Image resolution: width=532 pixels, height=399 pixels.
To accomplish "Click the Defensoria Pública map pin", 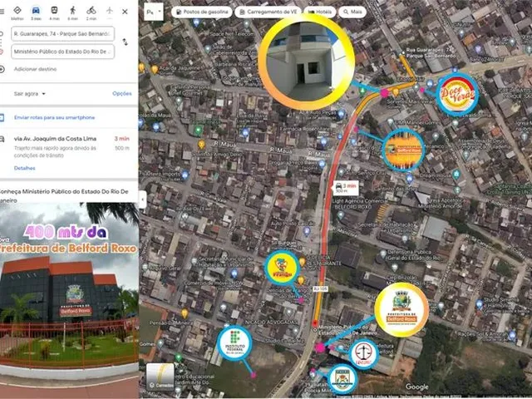I will coord(383,254).
